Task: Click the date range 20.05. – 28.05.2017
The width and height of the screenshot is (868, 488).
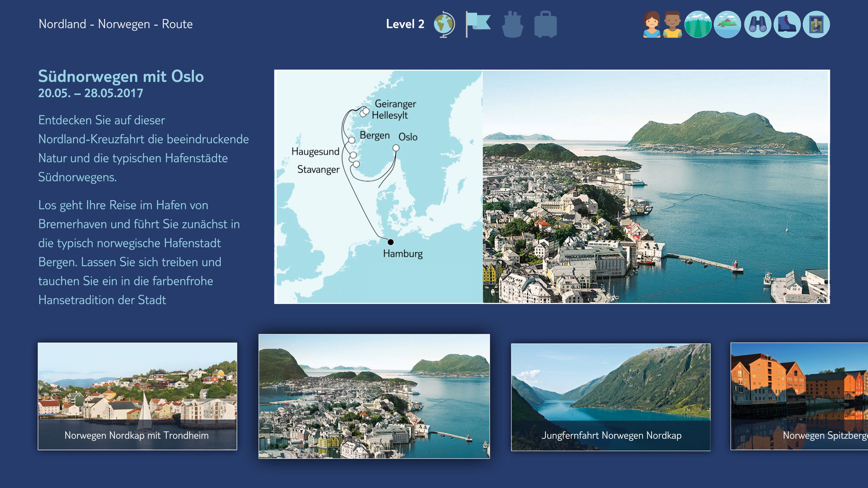Action: pyautogui.click(x=91, y=93)
